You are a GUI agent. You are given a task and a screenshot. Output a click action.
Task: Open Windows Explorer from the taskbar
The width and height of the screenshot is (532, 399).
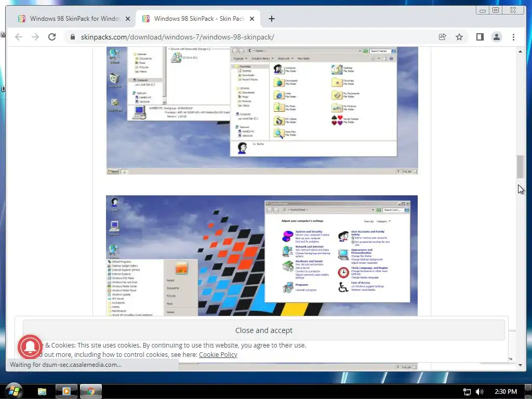(x=42, y=392)
